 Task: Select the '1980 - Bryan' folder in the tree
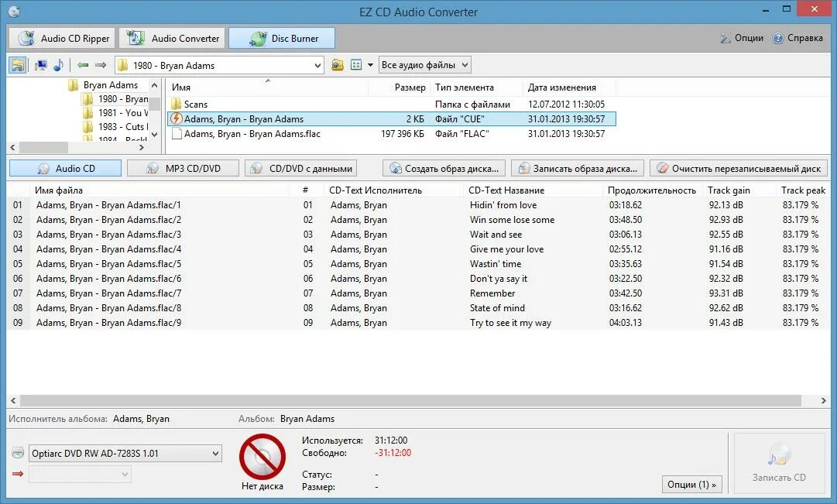click(123, 99)
